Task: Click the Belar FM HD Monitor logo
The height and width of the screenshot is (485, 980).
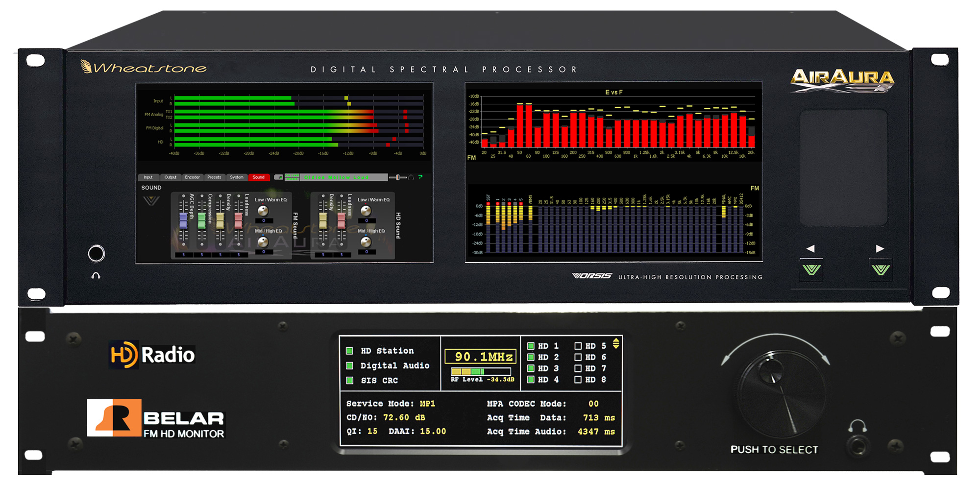Action: pyautogui.click(x=156, y=418)
